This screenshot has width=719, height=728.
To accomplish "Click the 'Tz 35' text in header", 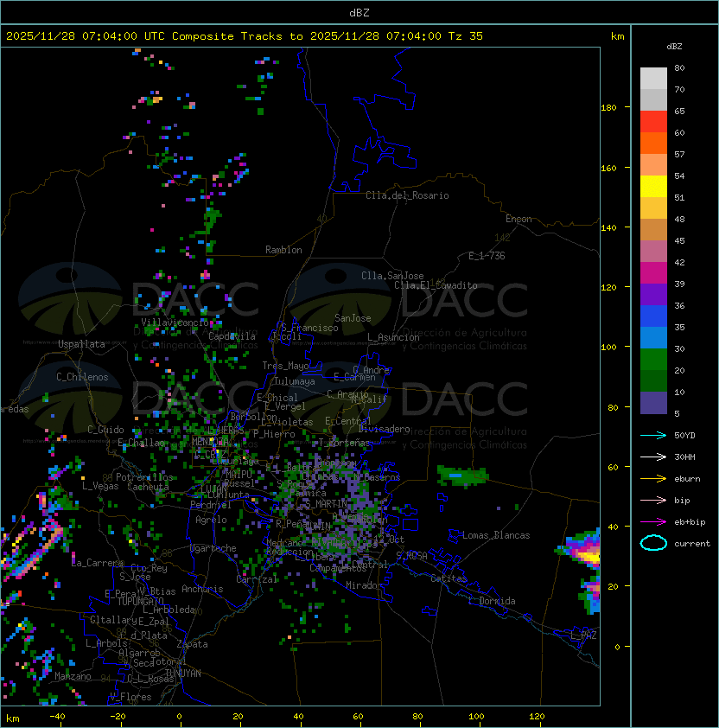I will pos(466,35).
